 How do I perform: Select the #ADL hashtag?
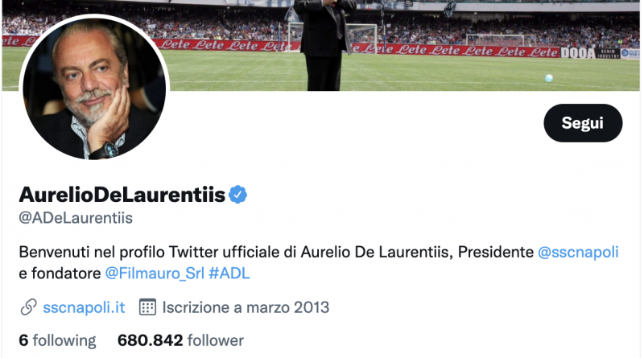point(229,274)
